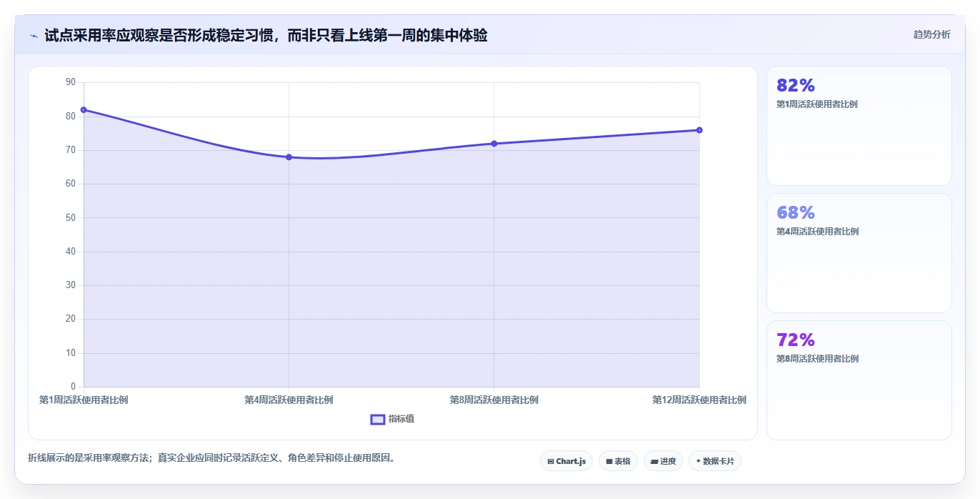The image size is (980, 499).
Task: Click the footnote starting 折线展示的是采用率
Action: [211, 458]
